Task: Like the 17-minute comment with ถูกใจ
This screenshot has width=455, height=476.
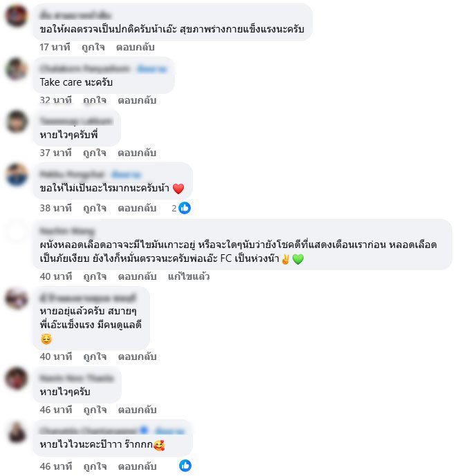Action: point(93,47)
